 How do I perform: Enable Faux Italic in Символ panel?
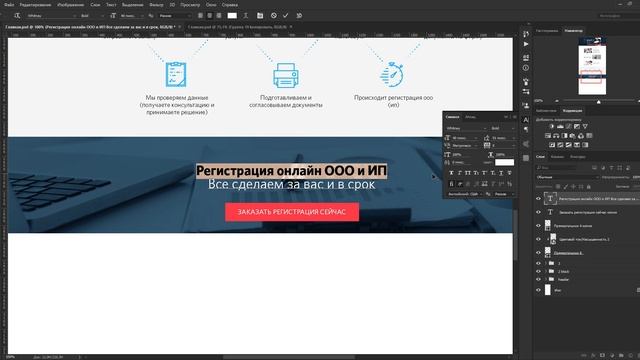click(460, 173)
